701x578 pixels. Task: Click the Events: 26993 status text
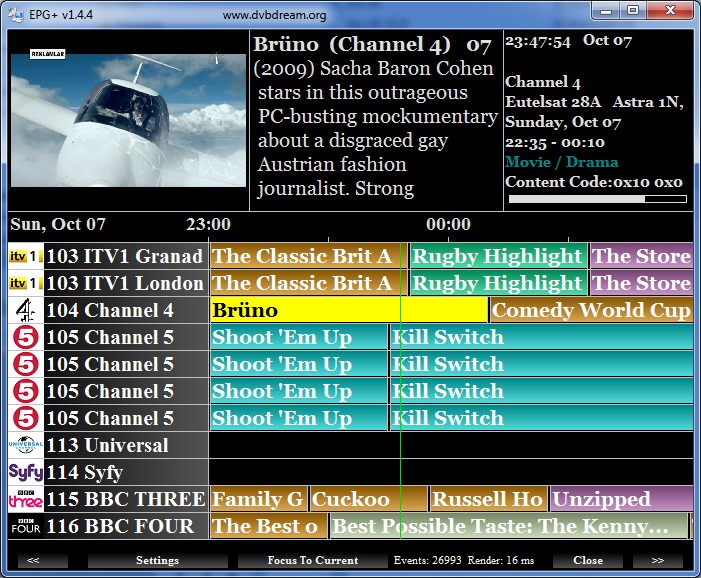pos(427,561)
